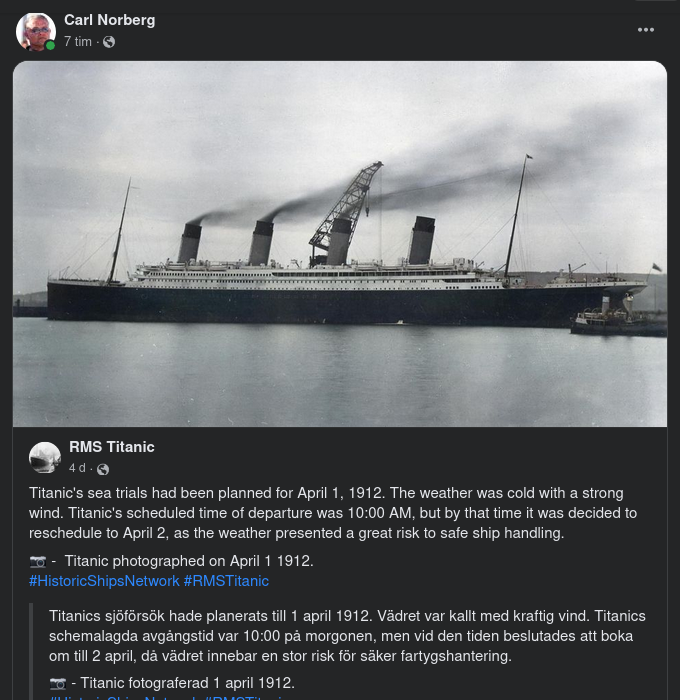
Task: Click the RMS Titanic page avatar
Action: click(x=45, y=457)
